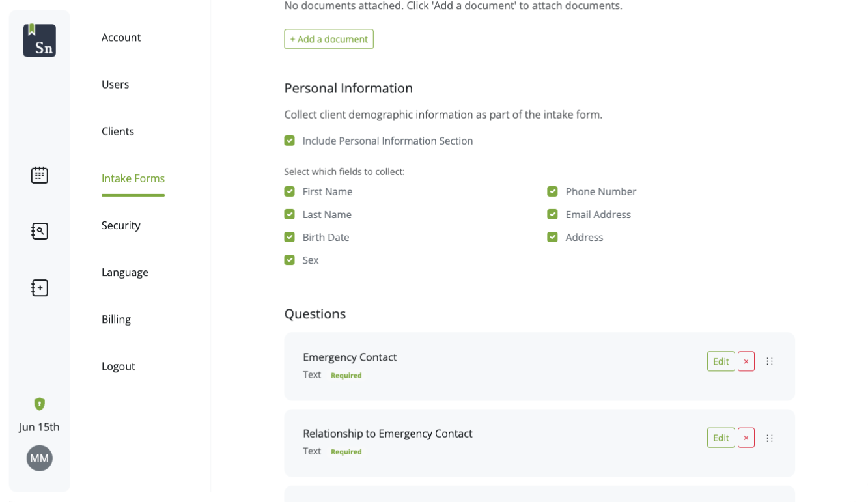The image size is (868, 502).
Task: Click the '+ Add a document' button
Action: click(329, 39)
